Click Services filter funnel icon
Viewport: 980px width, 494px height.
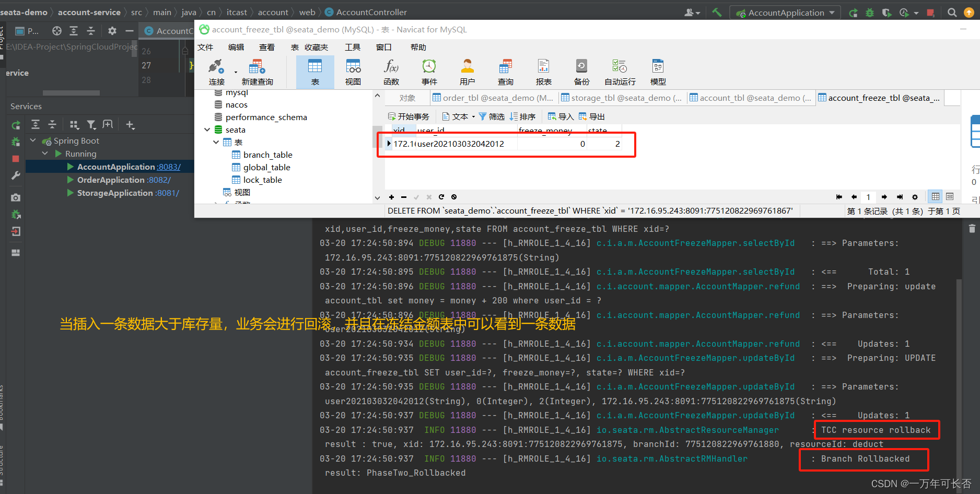coord(91,125)
